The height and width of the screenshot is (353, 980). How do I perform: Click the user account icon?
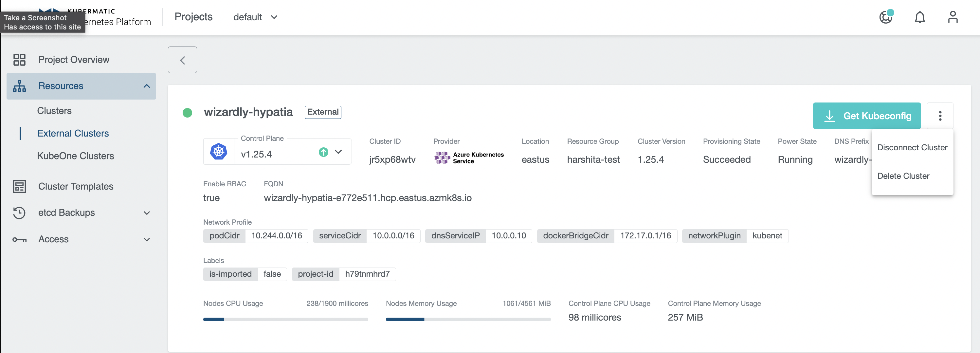click(953, 17)
